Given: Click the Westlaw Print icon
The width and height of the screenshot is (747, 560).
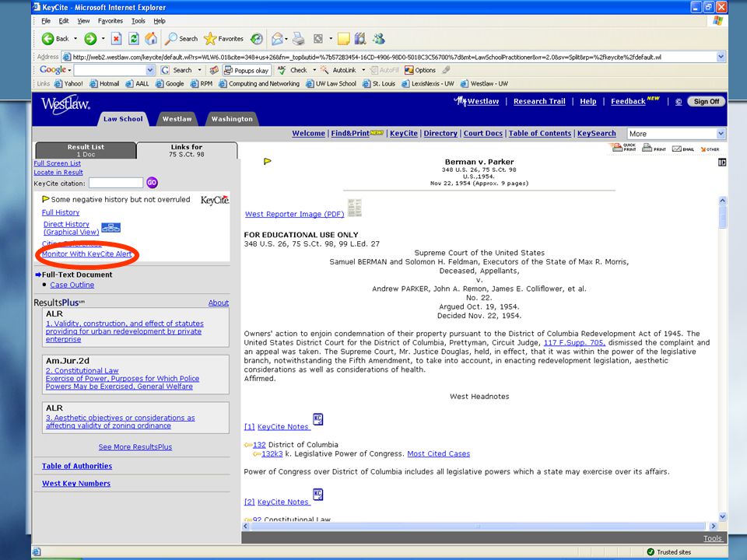Looking at the screenshot, I should point(654,148).
